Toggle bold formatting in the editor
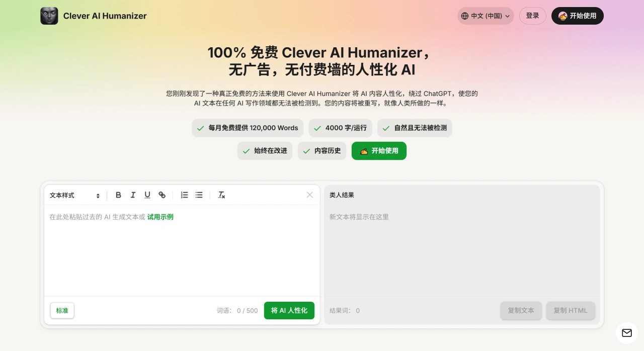The height and width of the screenshot is (351, 644). point(118,195)
